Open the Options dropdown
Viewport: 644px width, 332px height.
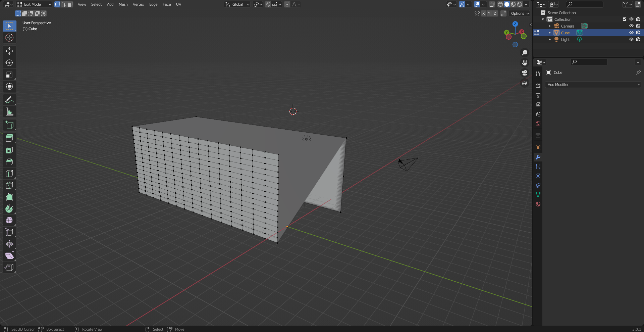tap(520, 13)
